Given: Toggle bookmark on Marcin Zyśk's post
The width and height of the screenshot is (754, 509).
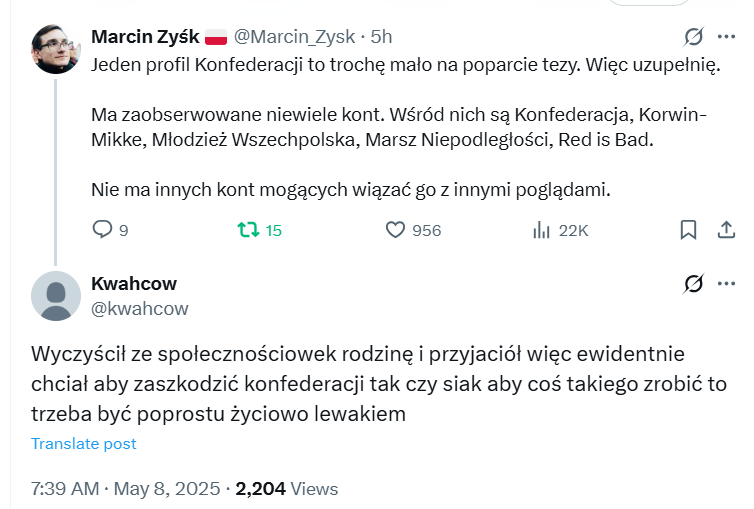Looking at the screenshot, I should (x=688, y=230).
